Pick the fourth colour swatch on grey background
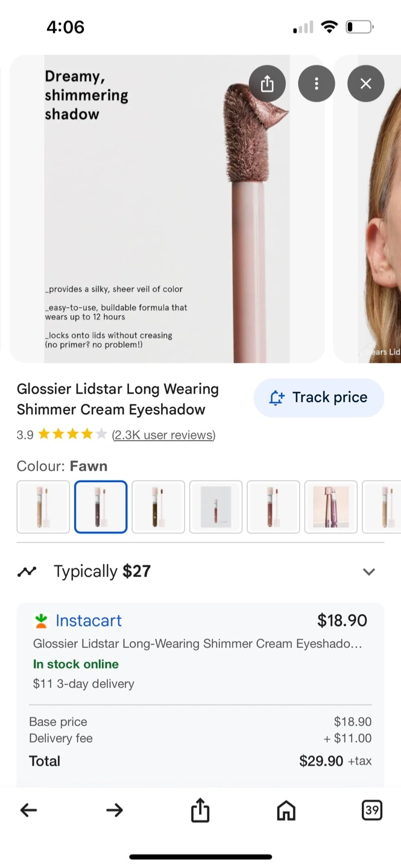The width and height of the screenshot is (401, 868). pyautogui.click(x=216, y=507)
